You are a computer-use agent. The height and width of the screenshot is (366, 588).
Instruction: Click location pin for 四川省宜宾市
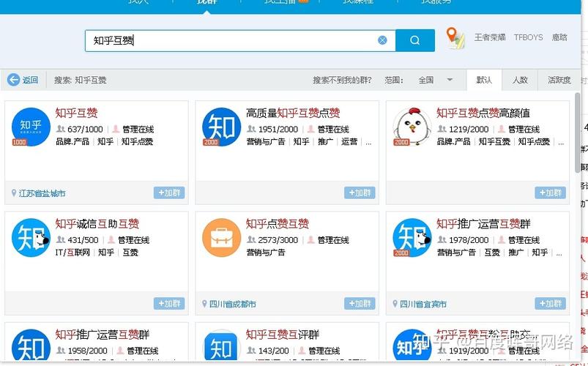395,304
